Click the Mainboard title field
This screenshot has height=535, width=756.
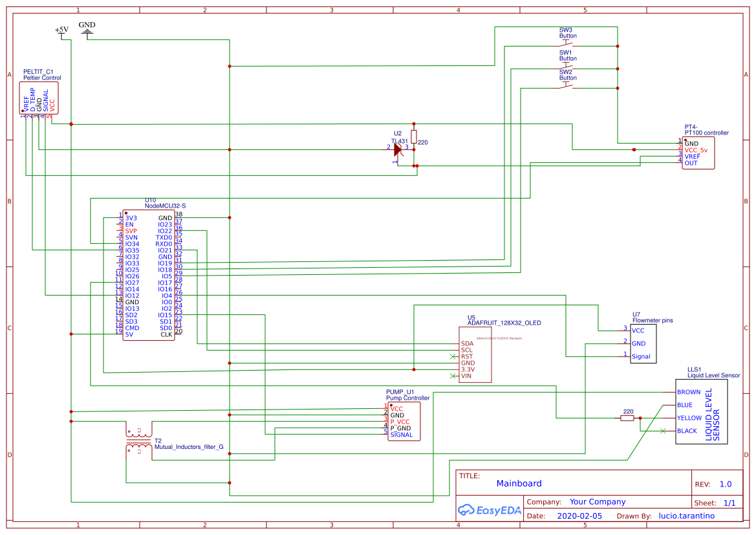point(517,483)
